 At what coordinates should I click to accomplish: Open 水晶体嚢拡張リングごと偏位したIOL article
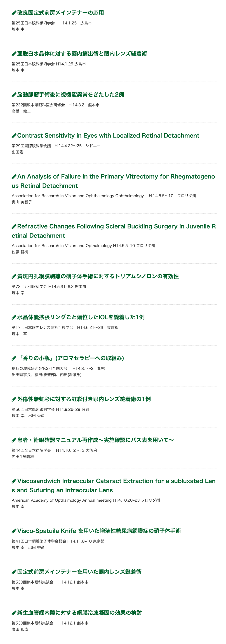point(81,317)
